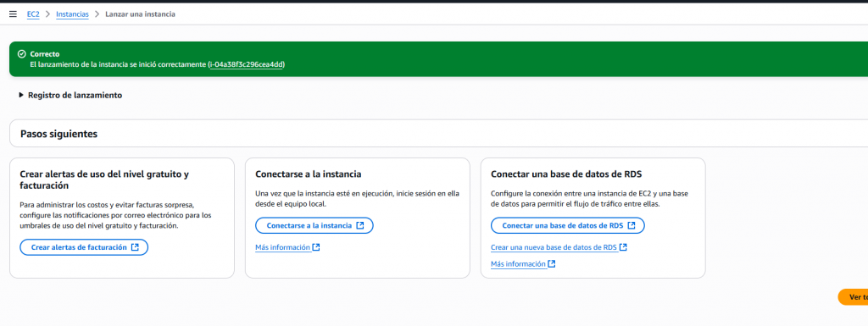The height and width of the screenshot is (326, 868).
Task: Click 'Conectarse a la instancia' card heading
Action: click(x=309, y=174)
